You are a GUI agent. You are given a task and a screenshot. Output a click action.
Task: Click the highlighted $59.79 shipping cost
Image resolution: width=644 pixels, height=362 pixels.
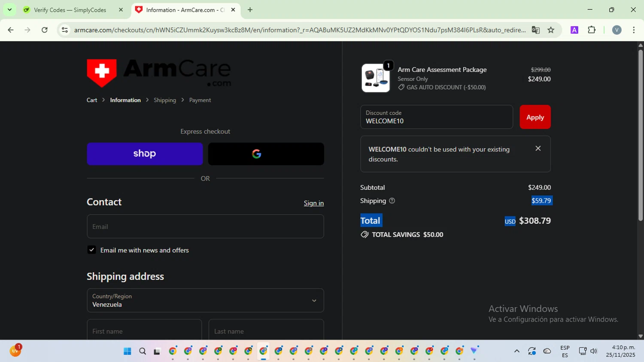coord(541,201)
